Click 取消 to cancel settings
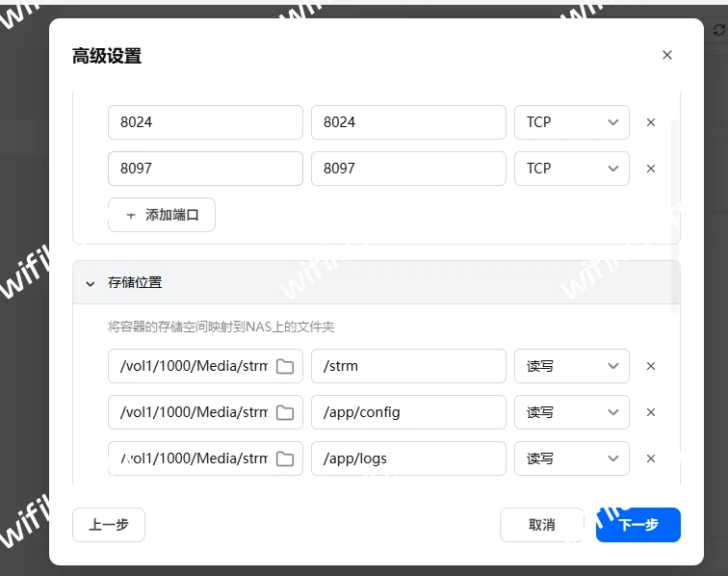 541,525
